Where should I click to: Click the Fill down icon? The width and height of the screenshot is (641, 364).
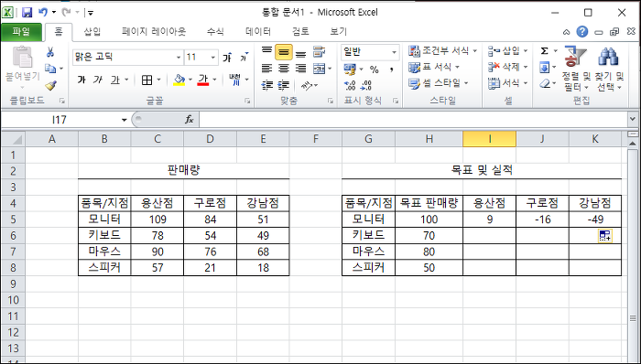pos(545,68)
